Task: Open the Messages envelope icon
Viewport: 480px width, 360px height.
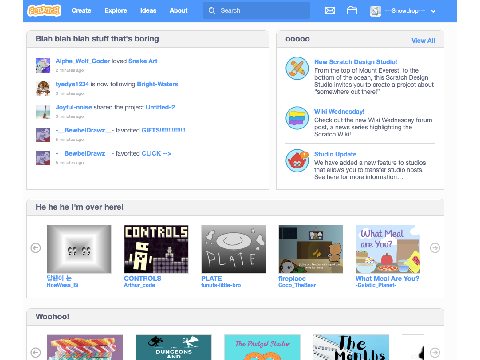Action: coord(330,11)
